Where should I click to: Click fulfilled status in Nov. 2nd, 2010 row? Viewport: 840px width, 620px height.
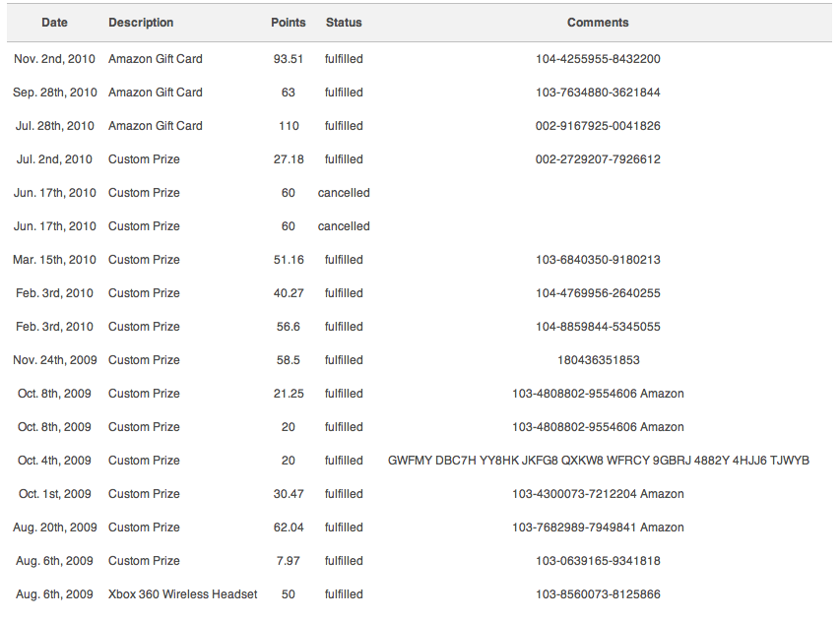pos(344,59)
